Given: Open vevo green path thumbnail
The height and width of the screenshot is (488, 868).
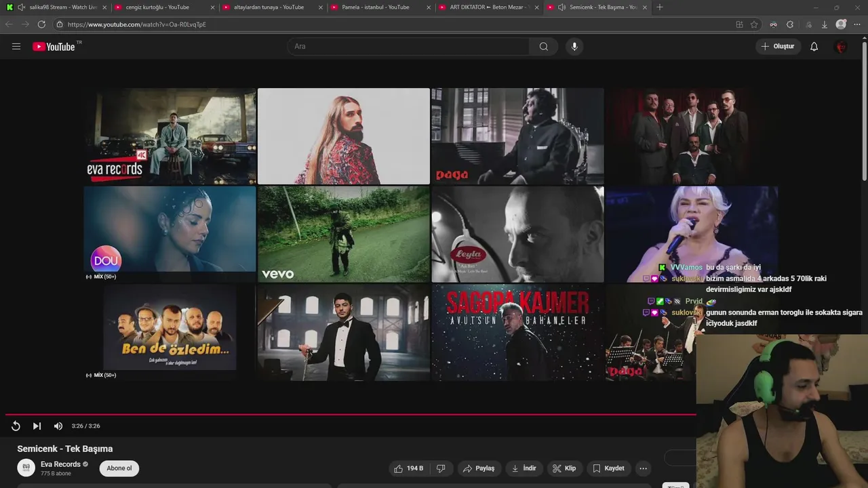Looking at the screenshot, I should (x=344, y=234).
